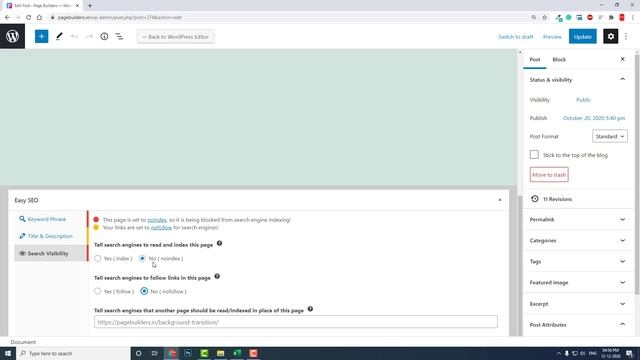Click Back to WordPress Editor button
640x360 pixels.
(176, 37)
